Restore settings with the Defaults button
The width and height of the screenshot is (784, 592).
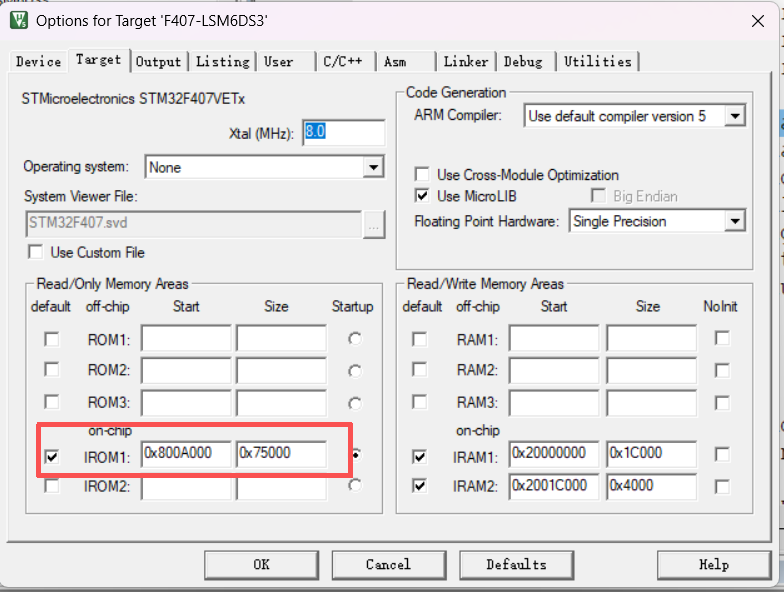(516, 565)
